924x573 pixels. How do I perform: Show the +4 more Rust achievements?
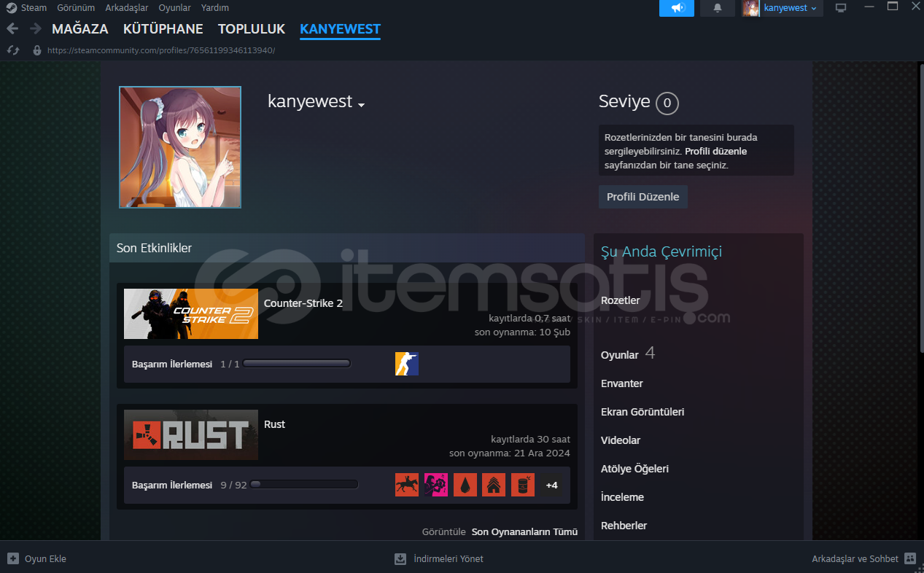[552, 485]
